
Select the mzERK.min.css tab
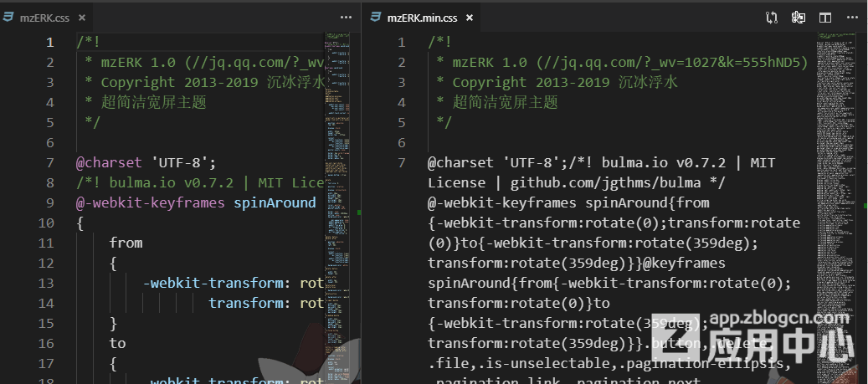[424, 17]
